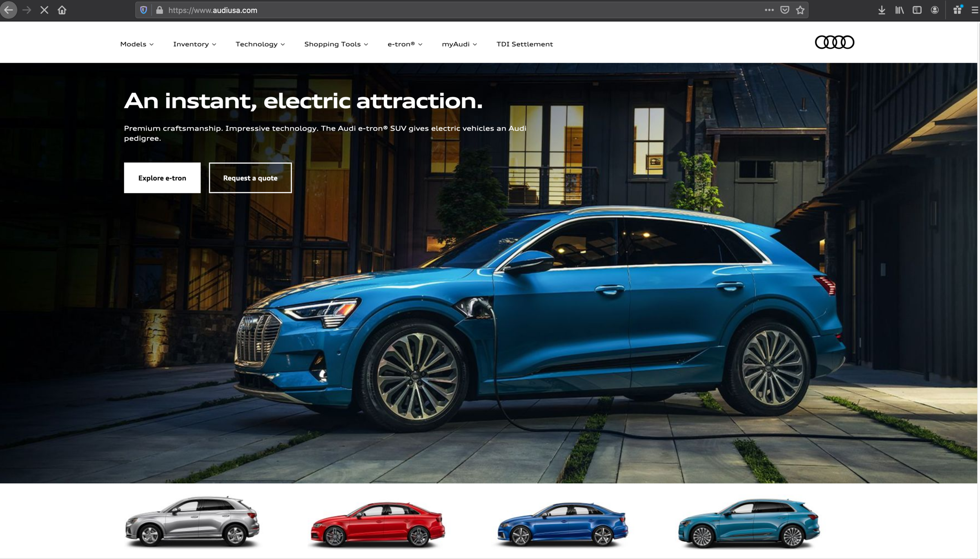This screenshot has height=559, width=980.
Task: Click the padlock site security icon
Action: pyautogui.click(x=159, y=10)
